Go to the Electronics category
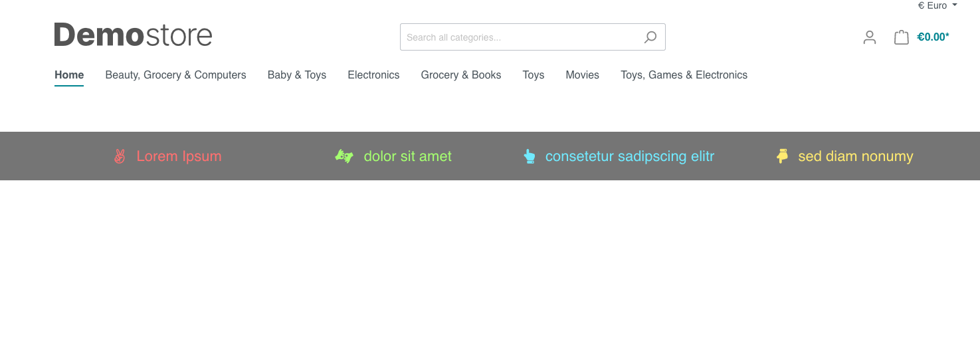 point(373,75)
